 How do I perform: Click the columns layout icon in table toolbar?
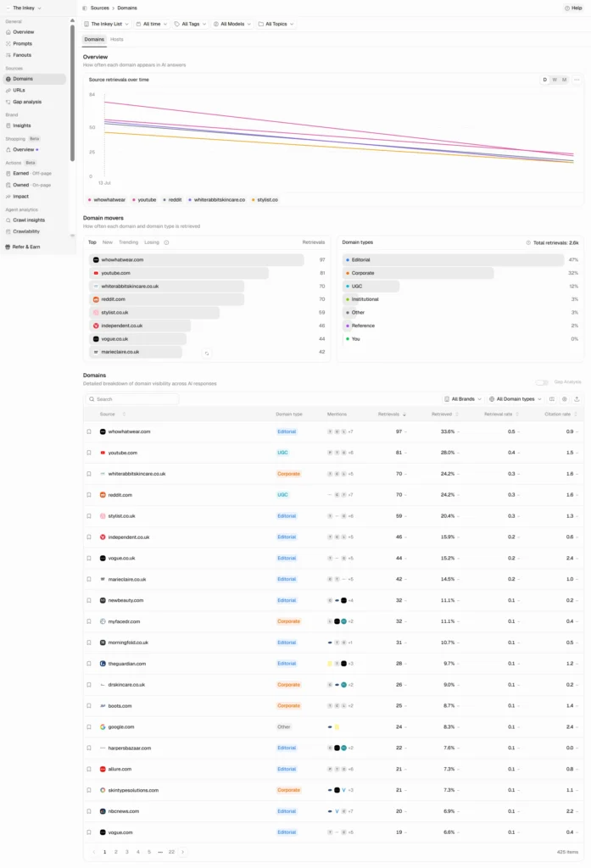(x=552, y=399)
